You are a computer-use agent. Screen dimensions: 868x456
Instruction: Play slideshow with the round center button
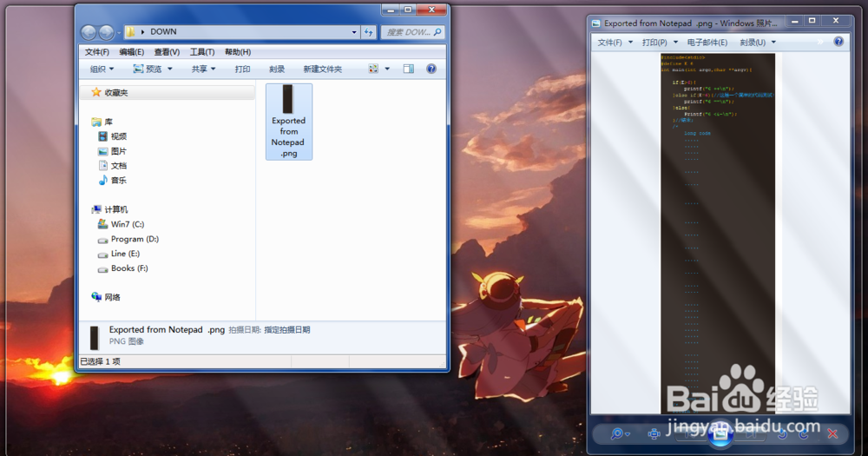point(720,433)
